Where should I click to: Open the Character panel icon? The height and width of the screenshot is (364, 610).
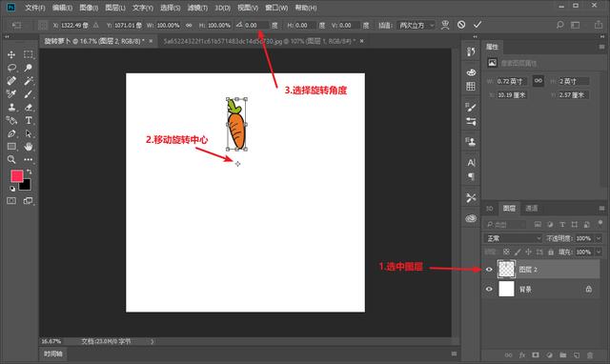[x=471, y=163]
